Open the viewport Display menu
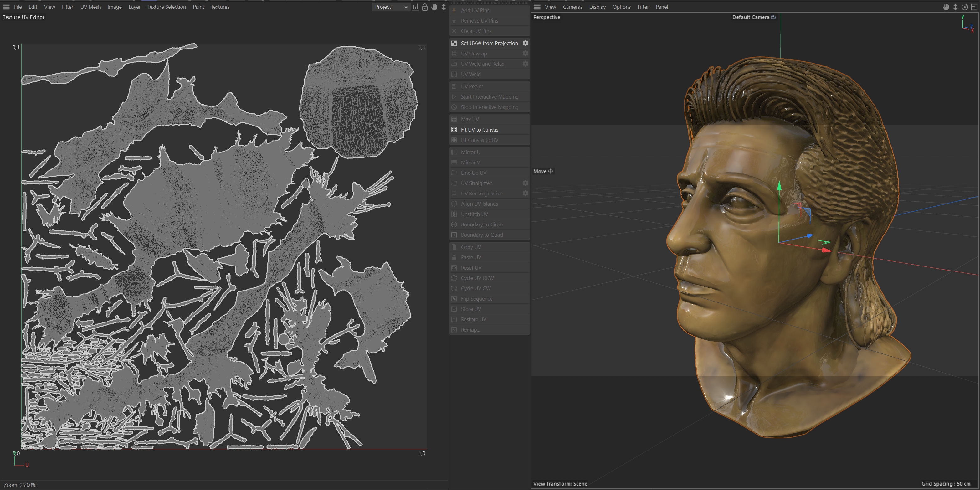Viewport: 980px width, 490px height. (x=597, y=7)
